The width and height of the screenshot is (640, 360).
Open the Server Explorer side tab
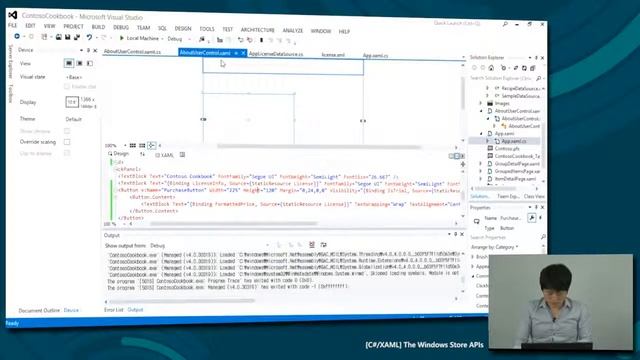[x=11, y=62]
